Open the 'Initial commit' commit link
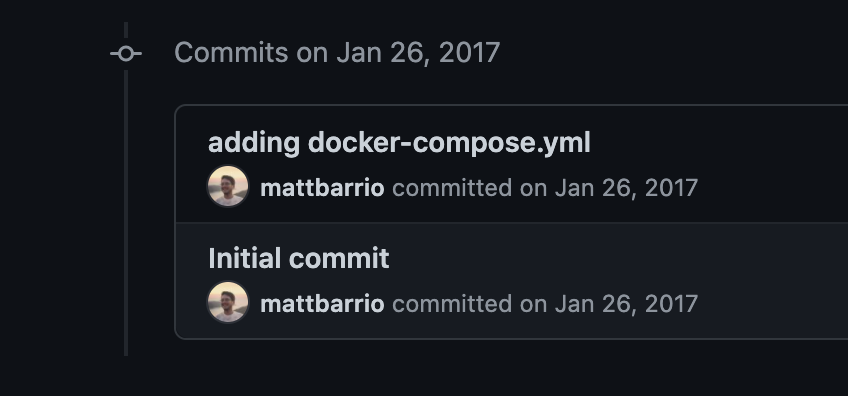This screenshot has height=396, width=848. click(x=299, y=259)
